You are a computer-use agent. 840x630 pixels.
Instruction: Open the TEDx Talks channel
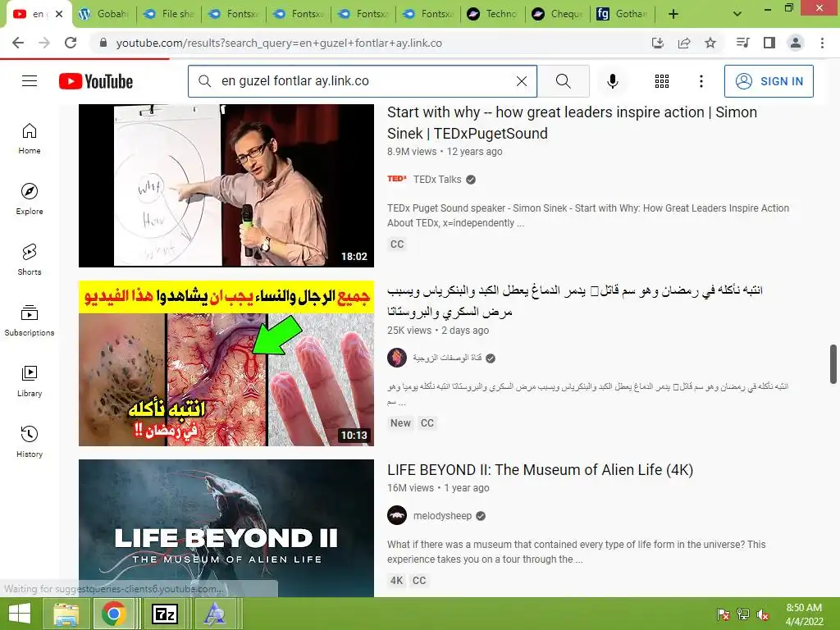436,180
